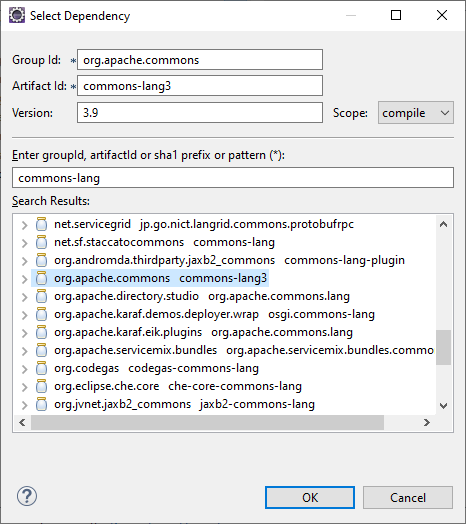Click the vertical scrollbar thumb in results
This screenshot has height=524, width=466.
pos(443,347)
